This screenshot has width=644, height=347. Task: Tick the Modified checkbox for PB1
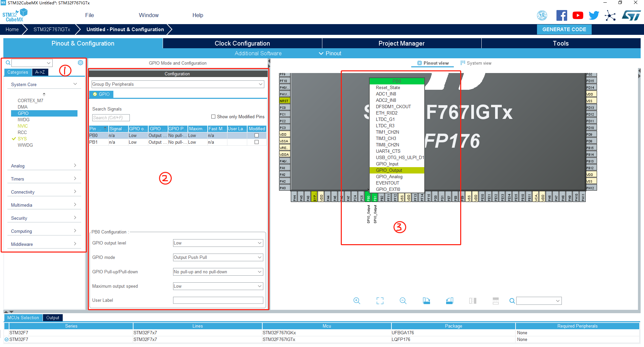point(257,142)
